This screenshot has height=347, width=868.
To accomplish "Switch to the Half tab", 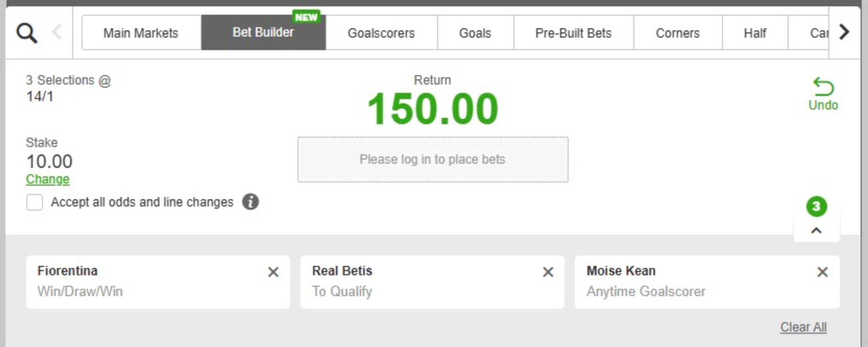I will coord(755,33).
